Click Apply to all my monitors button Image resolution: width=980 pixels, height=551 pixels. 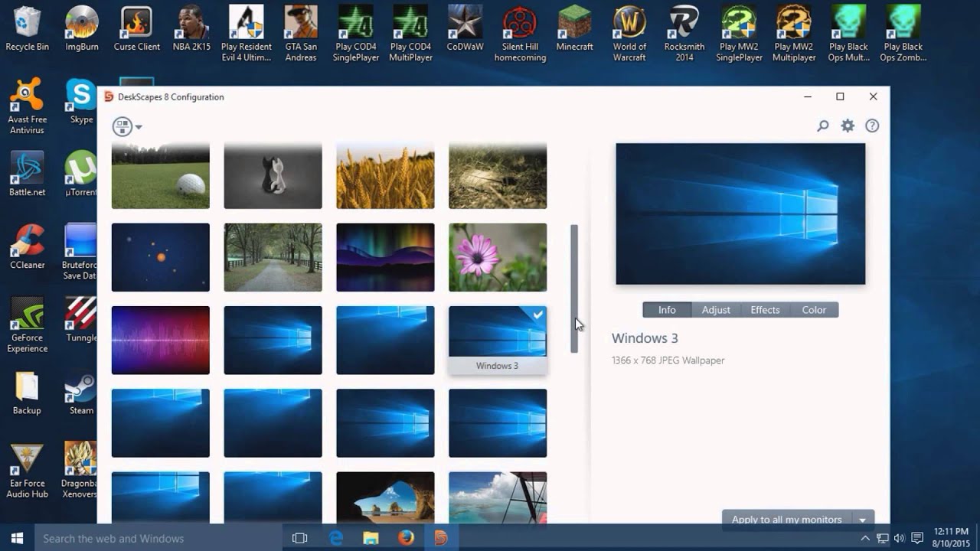[x=786, y=520]
